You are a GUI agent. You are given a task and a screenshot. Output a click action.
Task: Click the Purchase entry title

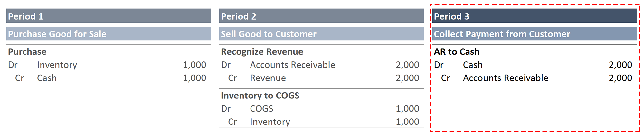coord(27,52)
